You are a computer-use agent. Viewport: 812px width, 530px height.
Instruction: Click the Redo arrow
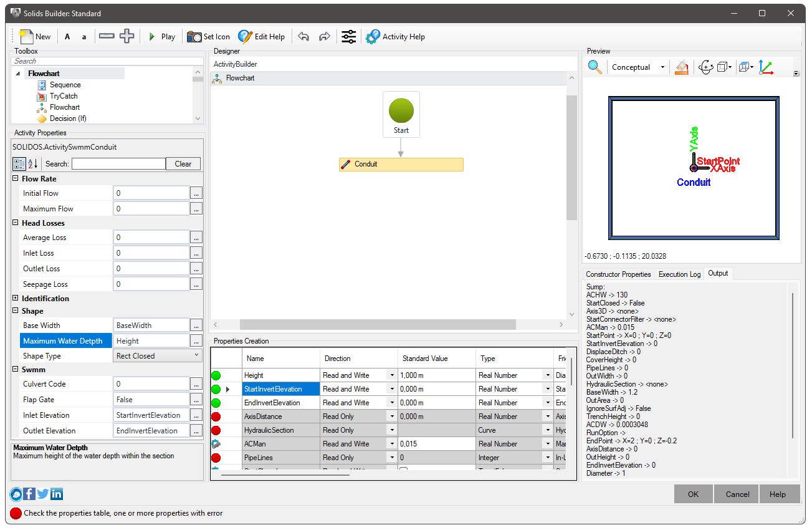(324, 37)
